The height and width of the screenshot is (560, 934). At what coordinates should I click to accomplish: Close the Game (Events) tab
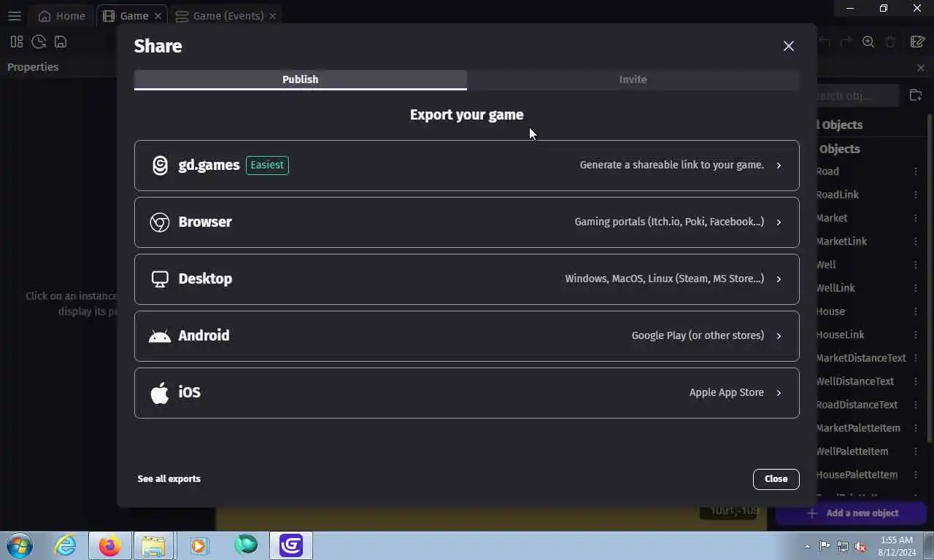273,16
